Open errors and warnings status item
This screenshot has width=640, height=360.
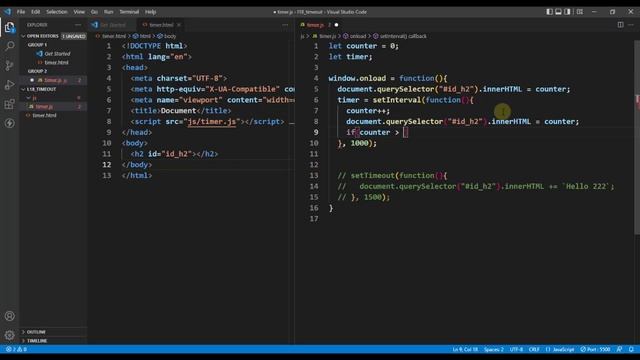16,349
